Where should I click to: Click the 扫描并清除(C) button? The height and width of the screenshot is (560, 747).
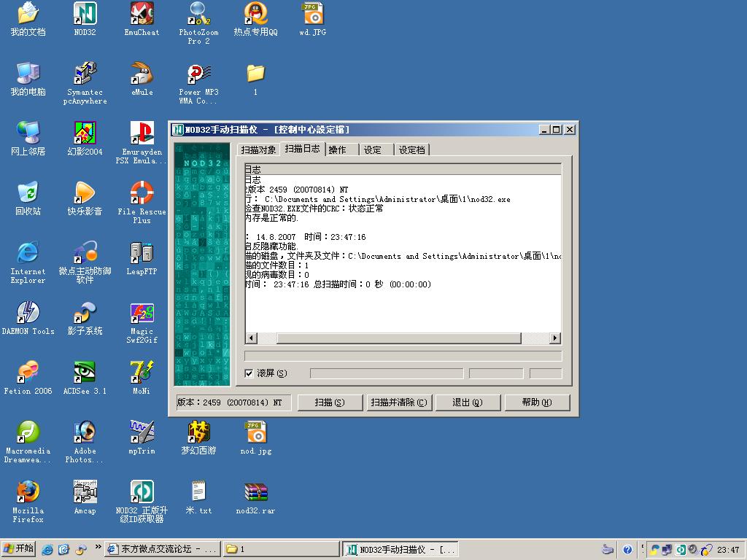click(x=399, y=402)
